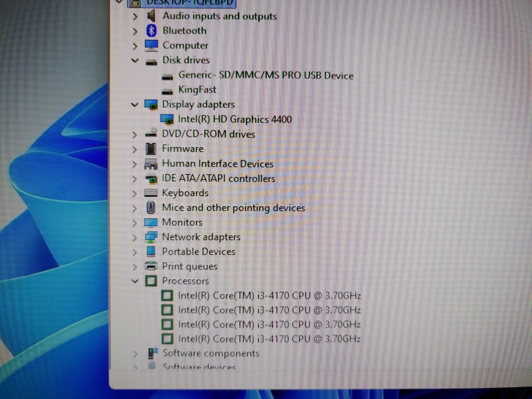Expand the Monitors node

coord(135,223)
